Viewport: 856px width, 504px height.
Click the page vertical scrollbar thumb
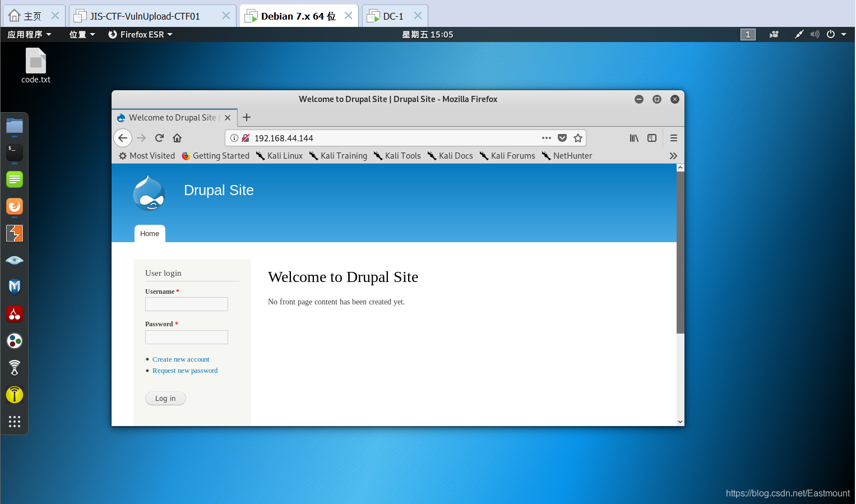[x=681, y=252]
